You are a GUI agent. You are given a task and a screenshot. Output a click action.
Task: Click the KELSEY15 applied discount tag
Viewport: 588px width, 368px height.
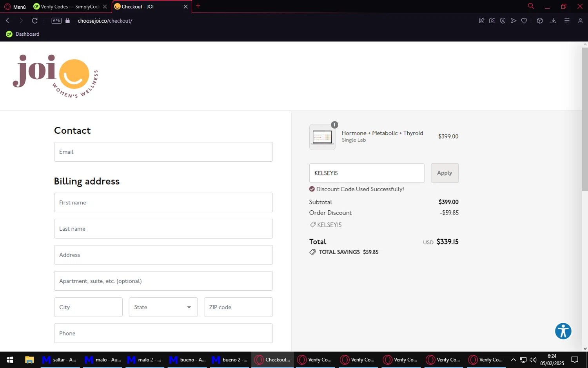pyautogui.click(x=326, y=225)
